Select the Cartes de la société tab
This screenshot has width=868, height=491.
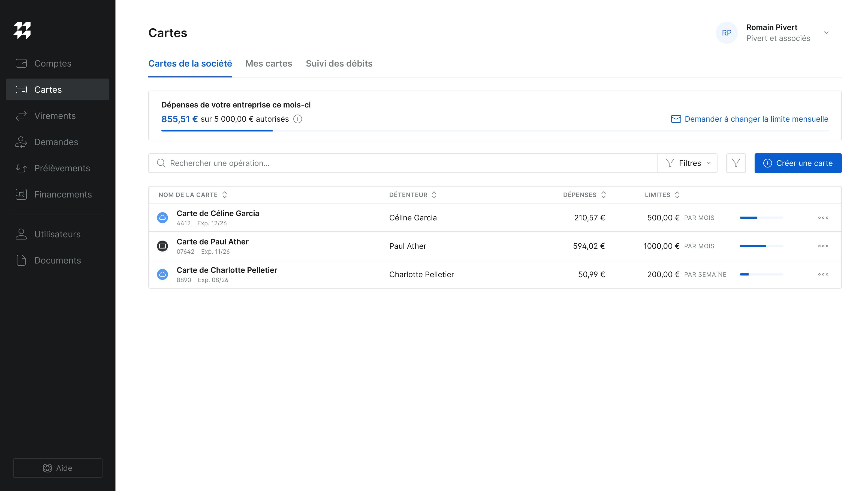[x=190, y=63]
